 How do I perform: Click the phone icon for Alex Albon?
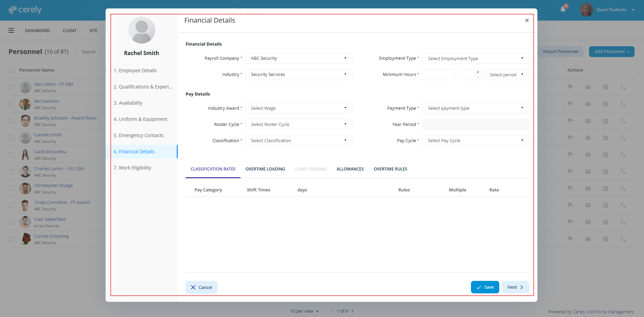[623, 87]
